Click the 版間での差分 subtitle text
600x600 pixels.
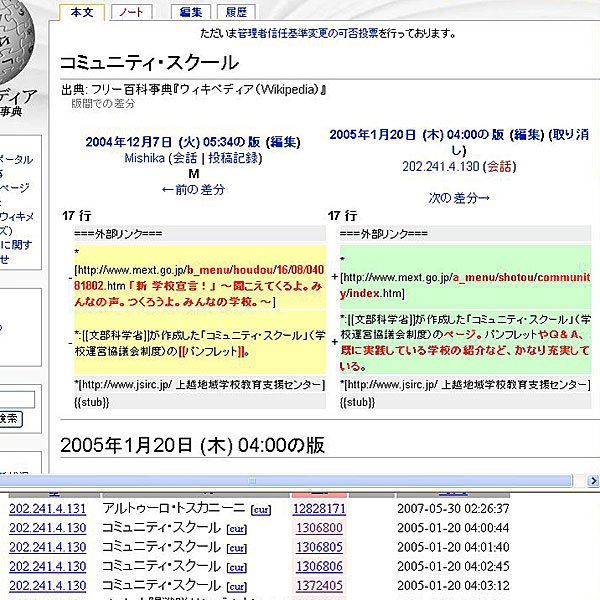(x=103, y=103)
